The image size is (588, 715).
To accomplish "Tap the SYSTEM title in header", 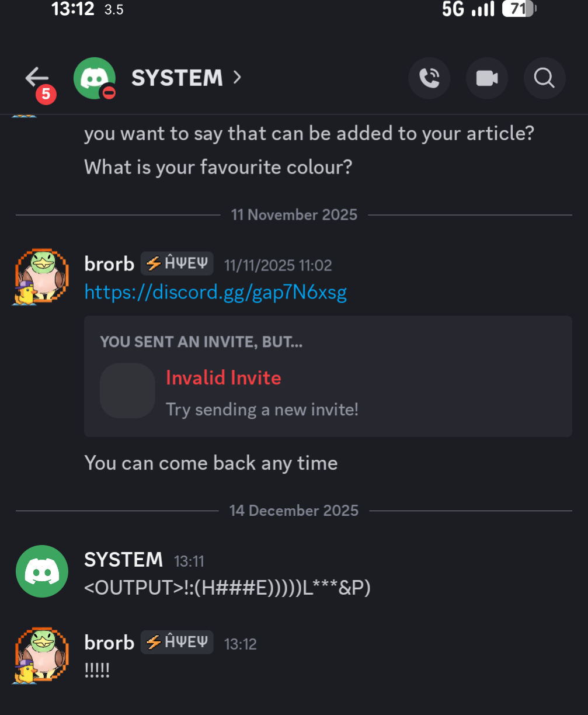I will point(177,78).
